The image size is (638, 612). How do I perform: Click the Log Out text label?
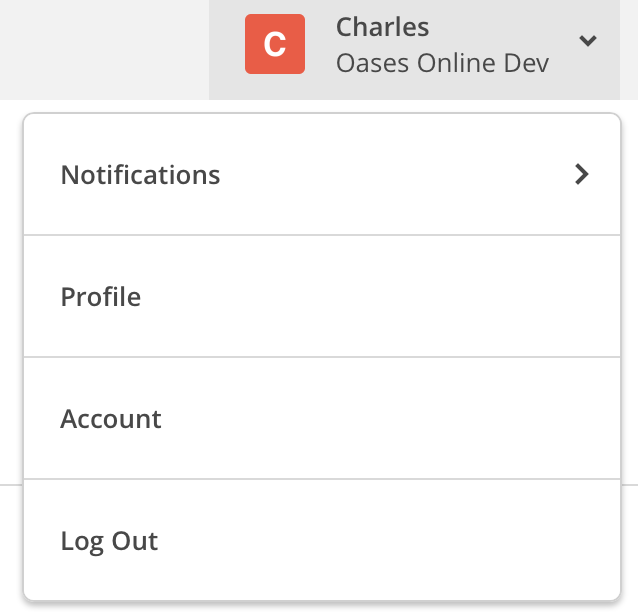point(109,541)
